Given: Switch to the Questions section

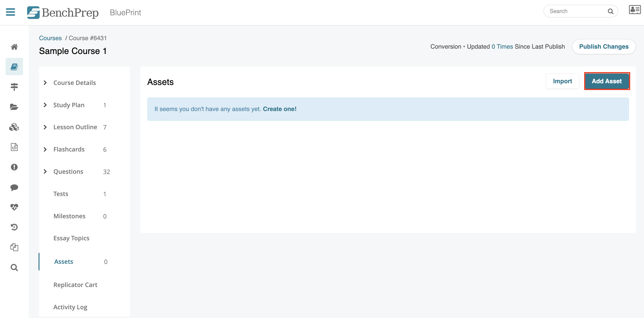Looking at the screenshot, I should point(68,171).
